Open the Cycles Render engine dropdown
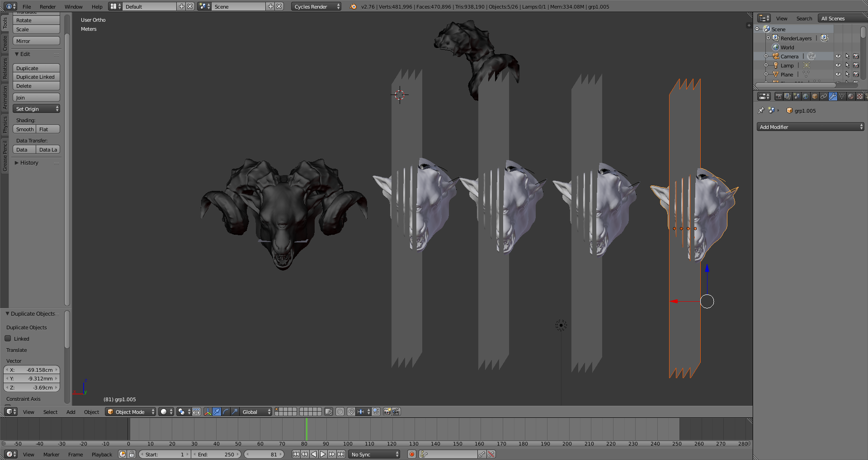 click(316, 6)
